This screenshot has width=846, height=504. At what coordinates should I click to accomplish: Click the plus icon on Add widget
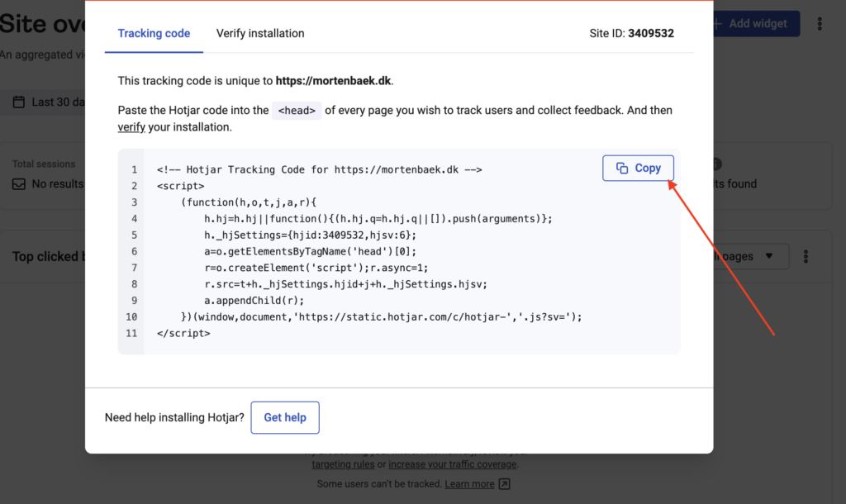717,24
